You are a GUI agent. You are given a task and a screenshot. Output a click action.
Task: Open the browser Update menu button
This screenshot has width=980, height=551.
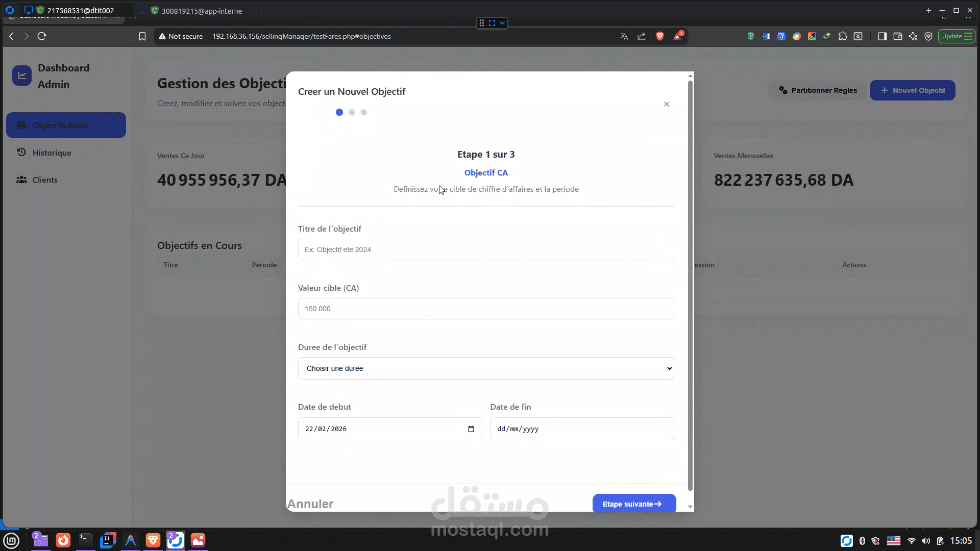click(957, 36)
